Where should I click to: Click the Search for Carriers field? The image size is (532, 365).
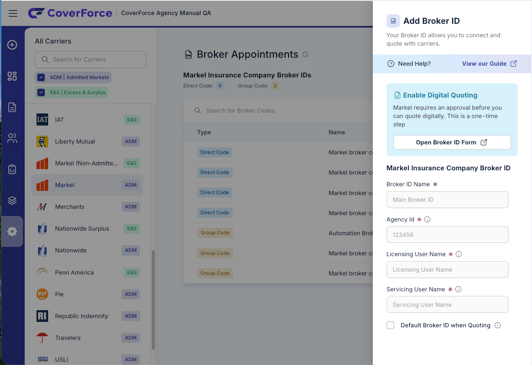[x=90, y=59]
